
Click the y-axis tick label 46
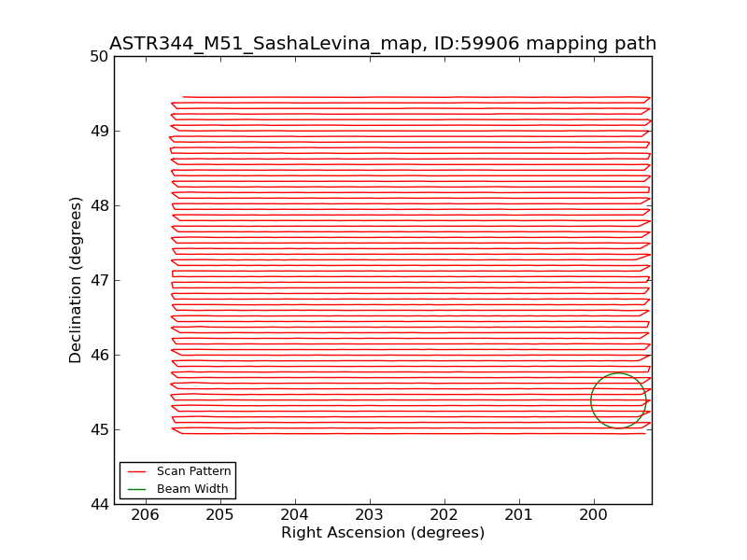coord(99,356)
